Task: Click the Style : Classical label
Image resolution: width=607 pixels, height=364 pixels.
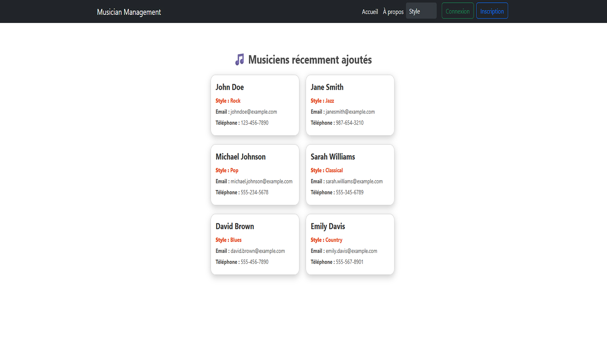Action: 326,171
